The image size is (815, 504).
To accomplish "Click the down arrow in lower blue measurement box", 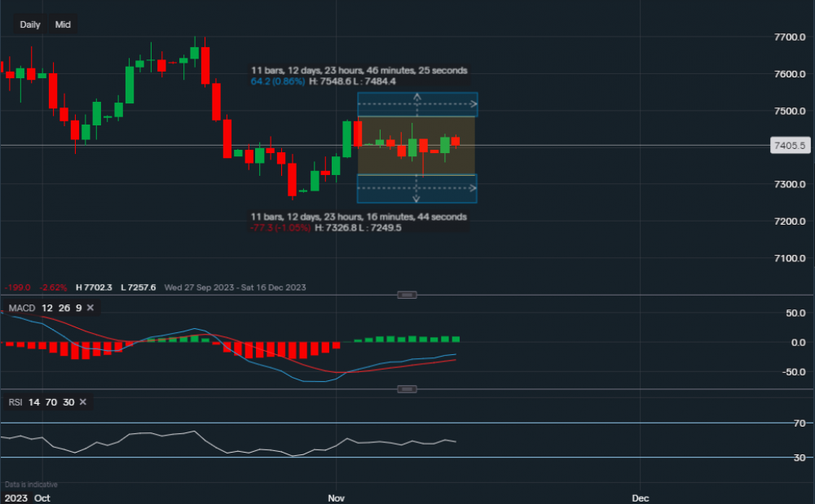I will point(416,197).
